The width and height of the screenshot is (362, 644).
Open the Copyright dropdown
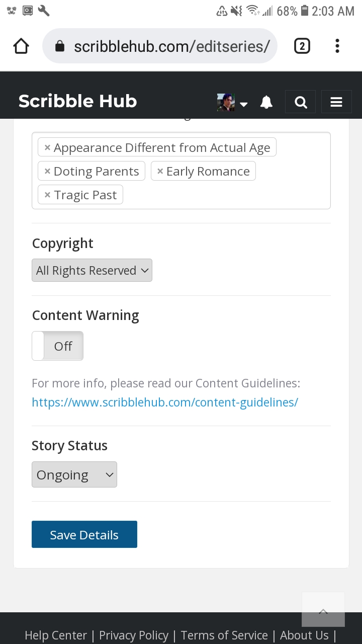tap(92, 271)
